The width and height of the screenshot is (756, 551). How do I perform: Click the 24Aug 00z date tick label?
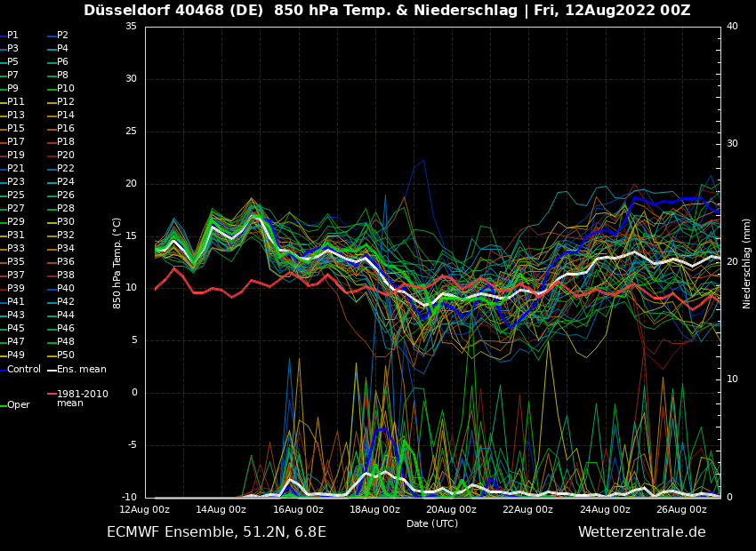click(606, 509)
